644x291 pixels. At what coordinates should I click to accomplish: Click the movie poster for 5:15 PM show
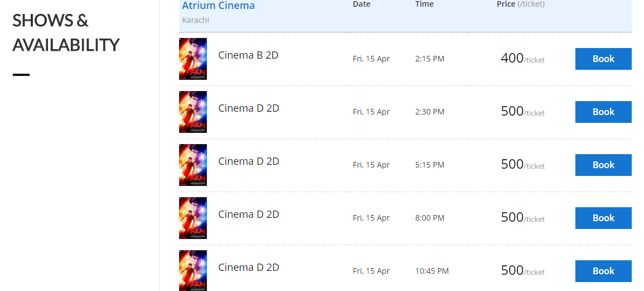point(193,165)
